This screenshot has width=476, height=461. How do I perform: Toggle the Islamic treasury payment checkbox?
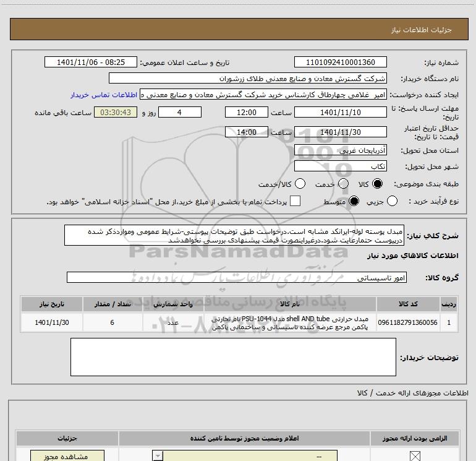(295, 201)
